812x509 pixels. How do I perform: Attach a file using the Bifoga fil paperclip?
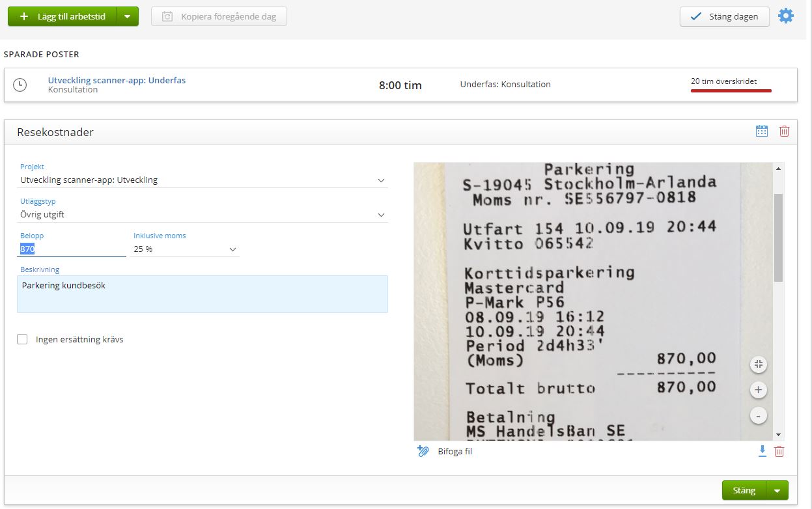[423, 451]
